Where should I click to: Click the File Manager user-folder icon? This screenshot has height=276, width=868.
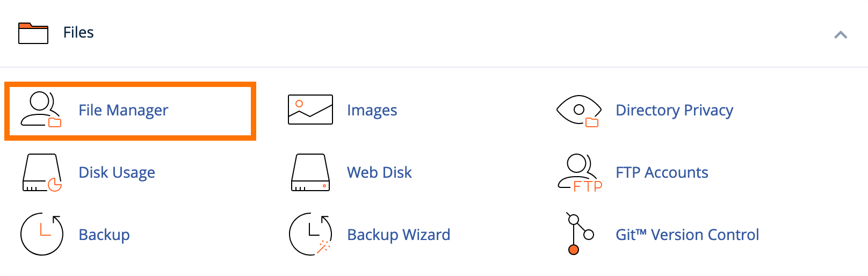[x=41, y=110]
